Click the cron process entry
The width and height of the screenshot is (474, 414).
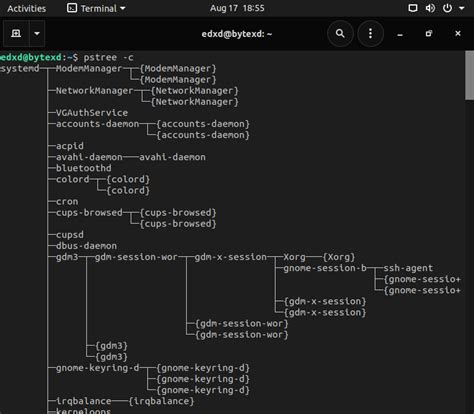coord(67,201)
